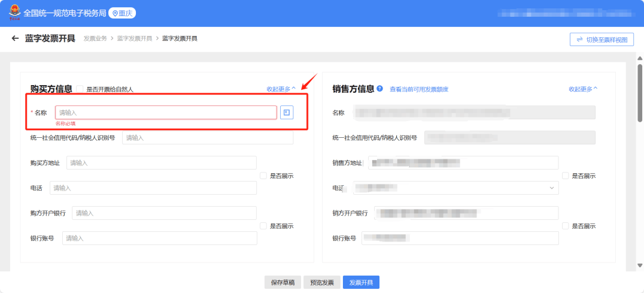644x293 pixels.
Task: Click the back arrow beside 蓝字发票开具
Action: [x=15, y=39]
